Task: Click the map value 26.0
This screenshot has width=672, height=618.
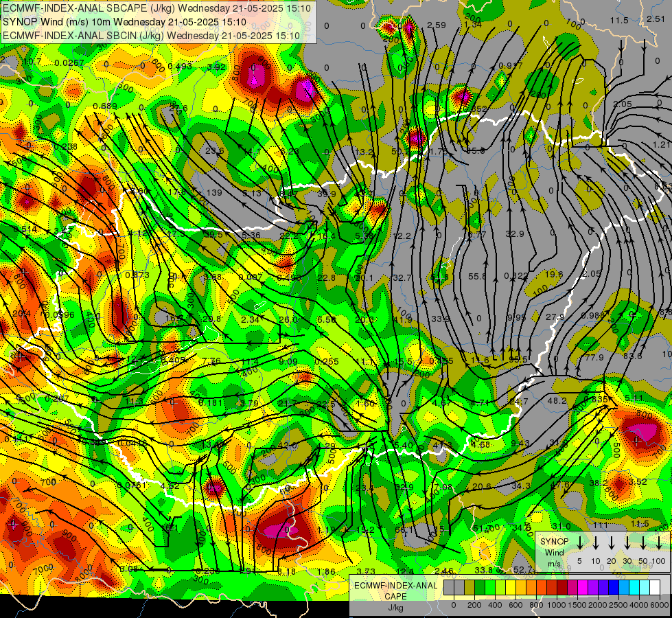Action: click(x=288, y=319)
